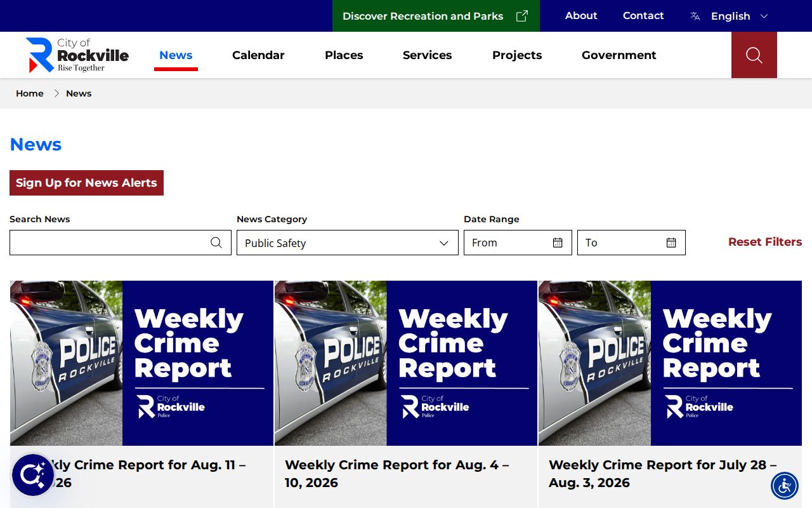The width and height of the screenshot is (812, 508).
Task: Click the external link icon beside Recreation and Parks
Action: [x=521, y=16]
